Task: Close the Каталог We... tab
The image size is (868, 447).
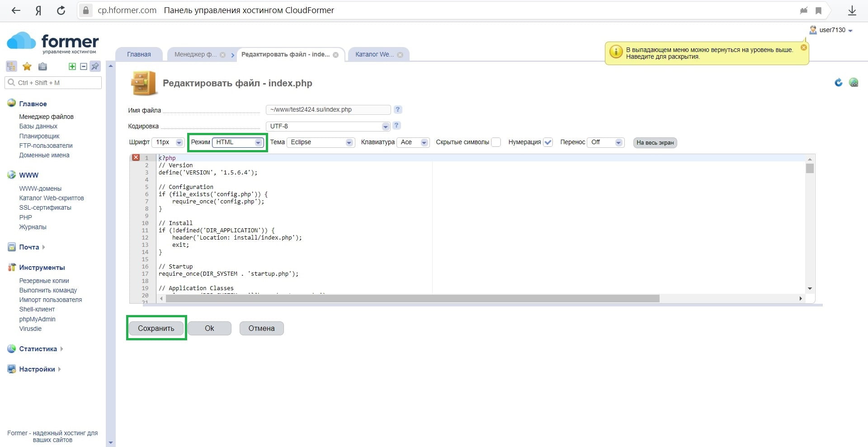Action: pos(400,55)
